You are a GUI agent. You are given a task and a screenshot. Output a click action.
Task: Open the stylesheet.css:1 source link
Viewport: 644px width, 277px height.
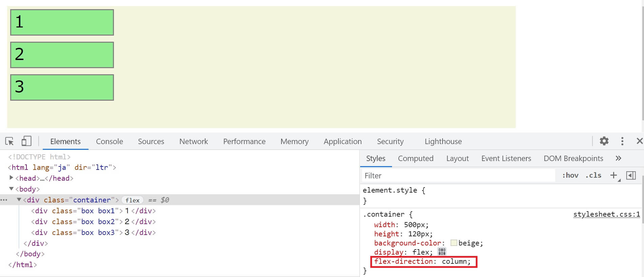pyautogui.click(x=606, y=214)
